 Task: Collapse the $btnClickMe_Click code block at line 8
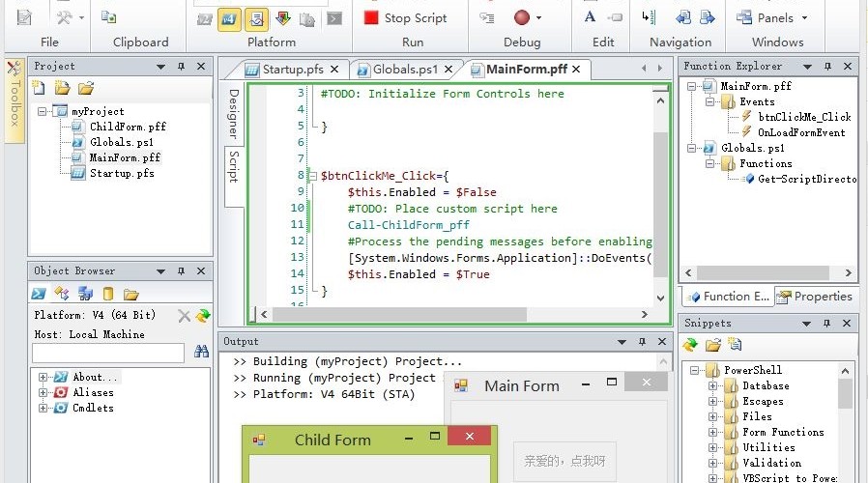tap(312, 176)
